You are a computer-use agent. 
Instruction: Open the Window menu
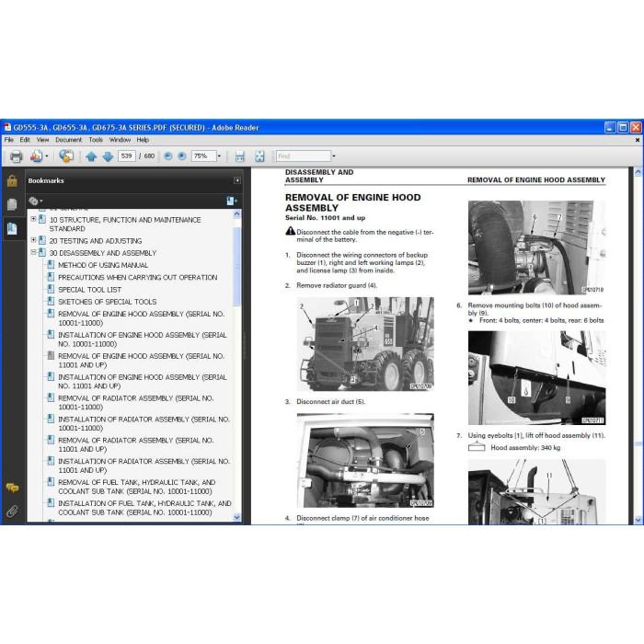pos(120,140)
